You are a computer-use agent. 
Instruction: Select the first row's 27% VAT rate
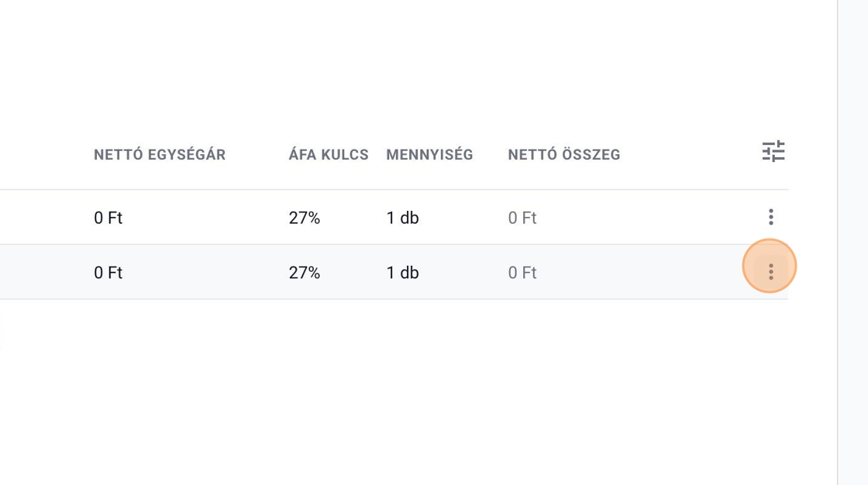(305, 218)
